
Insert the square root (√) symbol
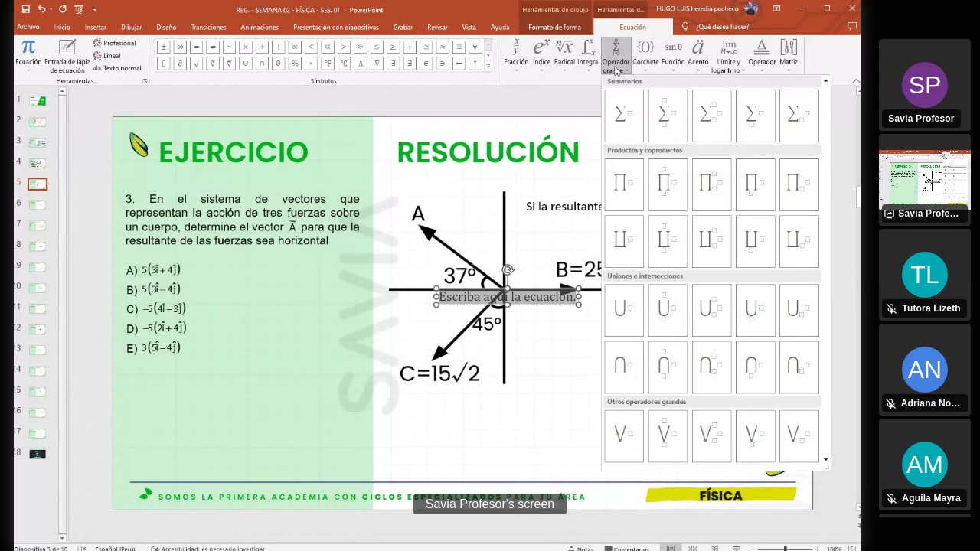tap(196, 64)
